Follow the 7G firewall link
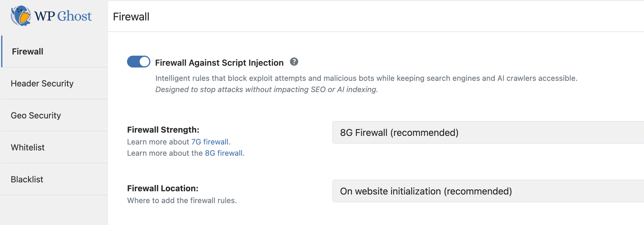The width and height of the screenshot is (644, 225). 210,142
